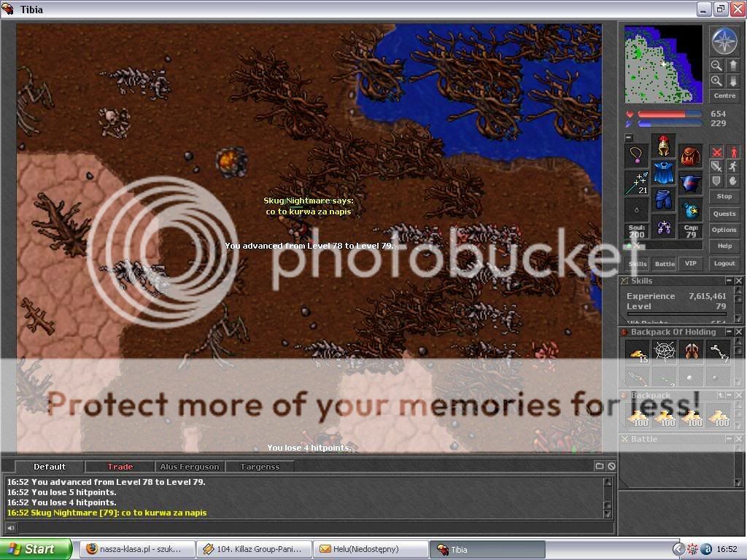Open the Quests log
The width and height of the screenshot is (747, 560).
click(724, 214)
